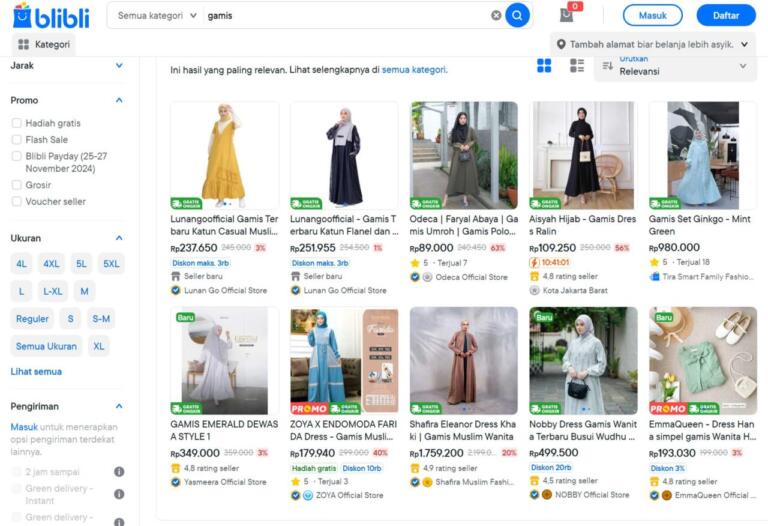Click flash sale timer icon on Aisyah Hijab product

coord(534,263)
